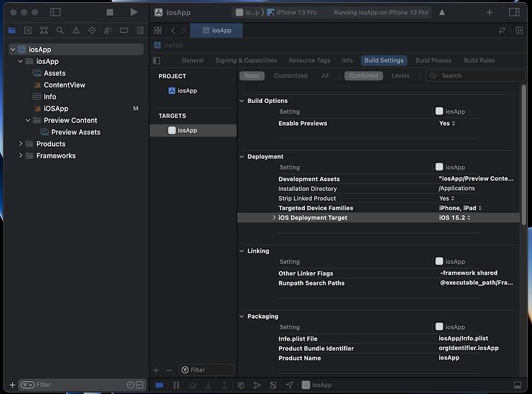Select ContentView file in navigator
532x394 pixels.
(64, 84)
